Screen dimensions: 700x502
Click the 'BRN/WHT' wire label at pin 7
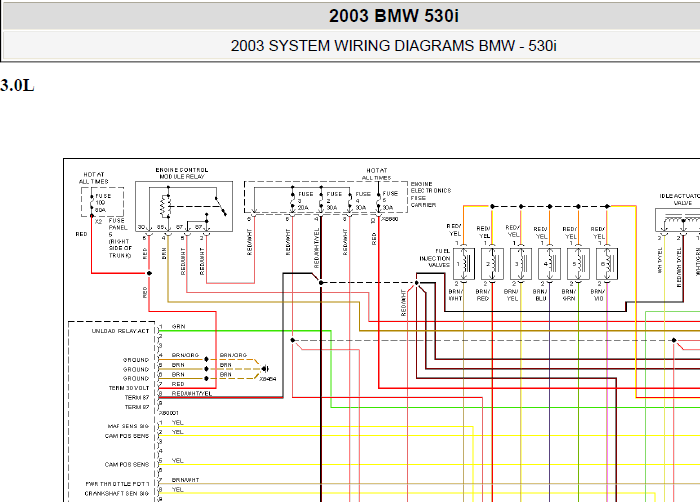[x=185, y=480]
